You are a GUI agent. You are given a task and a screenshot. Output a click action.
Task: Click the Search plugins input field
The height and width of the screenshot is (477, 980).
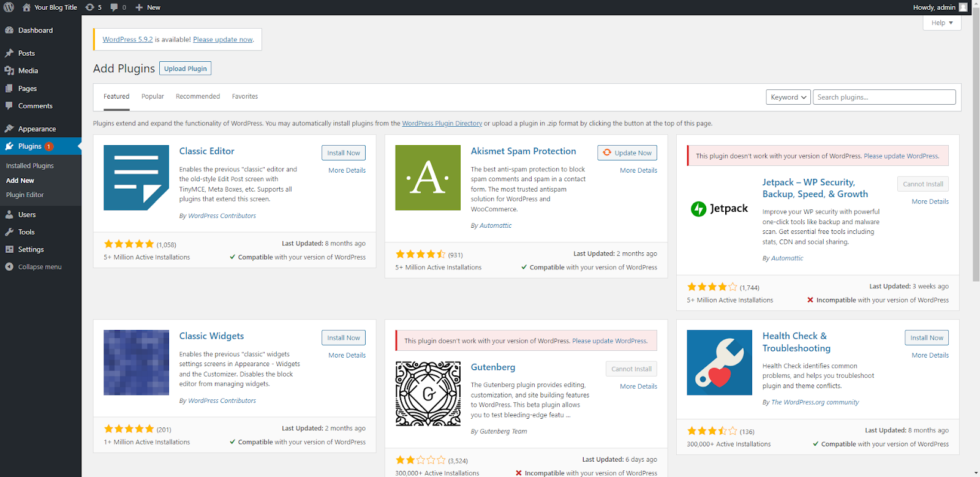click(884, 97)
